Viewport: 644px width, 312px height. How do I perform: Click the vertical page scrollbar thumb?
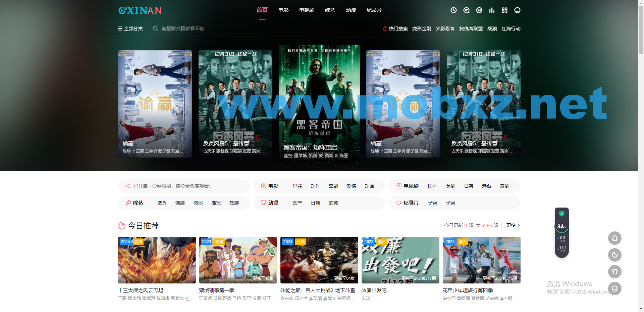(641, 30)
